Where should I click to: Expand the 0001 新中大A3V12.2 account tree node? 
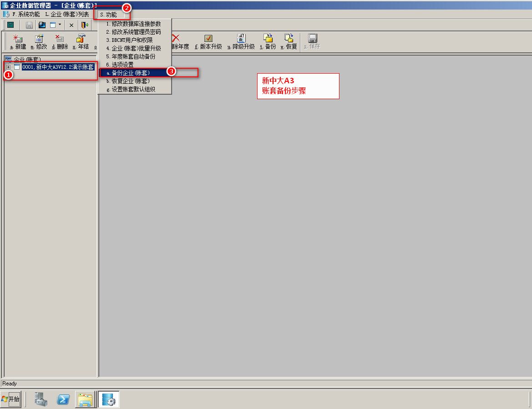tap(8, 67)
